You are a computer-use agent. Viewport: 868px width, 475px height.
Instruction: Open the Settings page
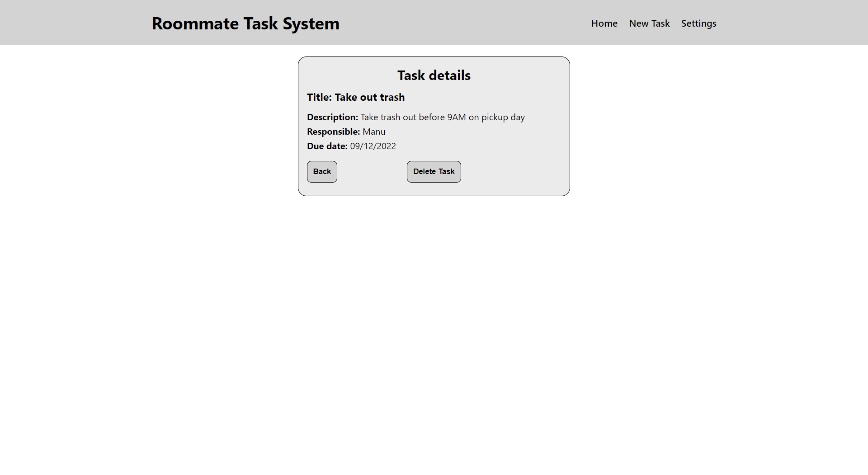pyautogui.click(x=698, y=24)
